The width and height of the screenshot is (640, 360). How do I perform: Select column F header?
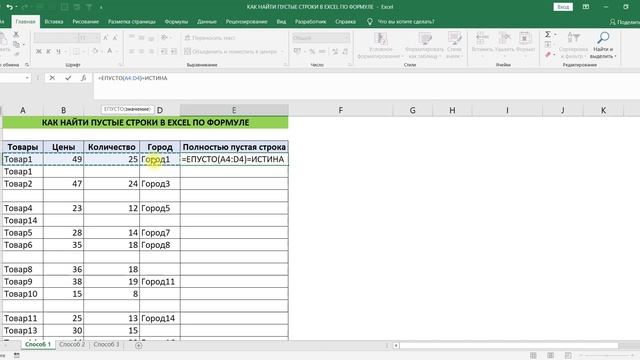click(340, 110)
